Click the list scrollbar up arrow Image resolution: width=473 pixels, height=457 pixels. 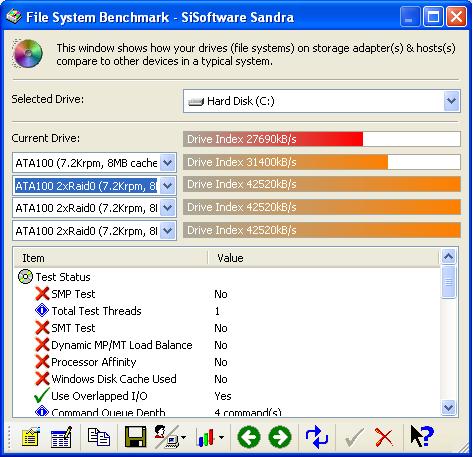[x=449, y=257]
